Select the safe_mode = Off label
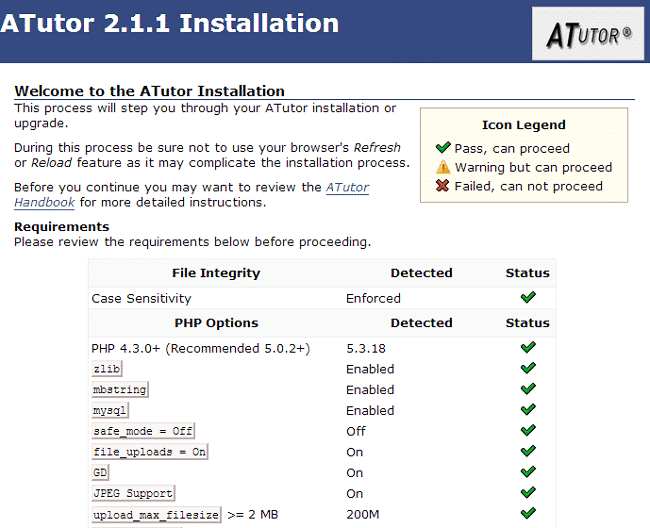 pos(143,431)
